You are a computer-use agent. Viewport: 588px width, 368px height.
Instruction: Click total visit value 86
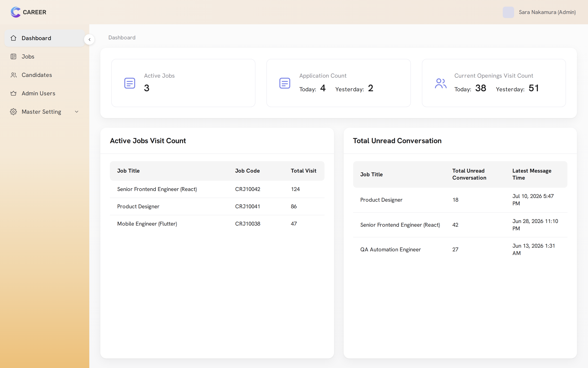pos(293,206)
